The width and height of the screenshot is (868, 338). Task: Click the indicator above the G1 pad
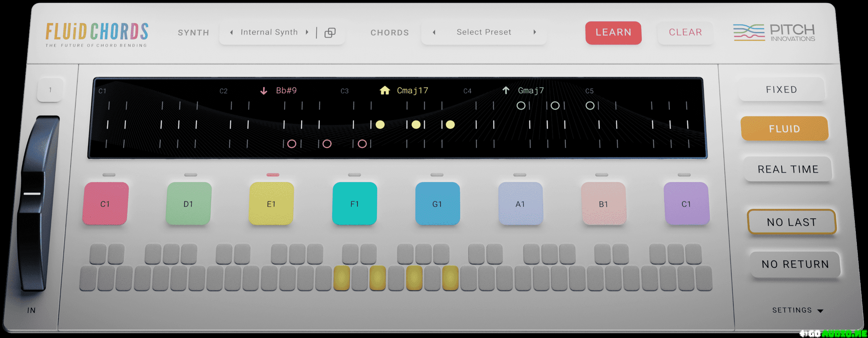coord(437,175)
